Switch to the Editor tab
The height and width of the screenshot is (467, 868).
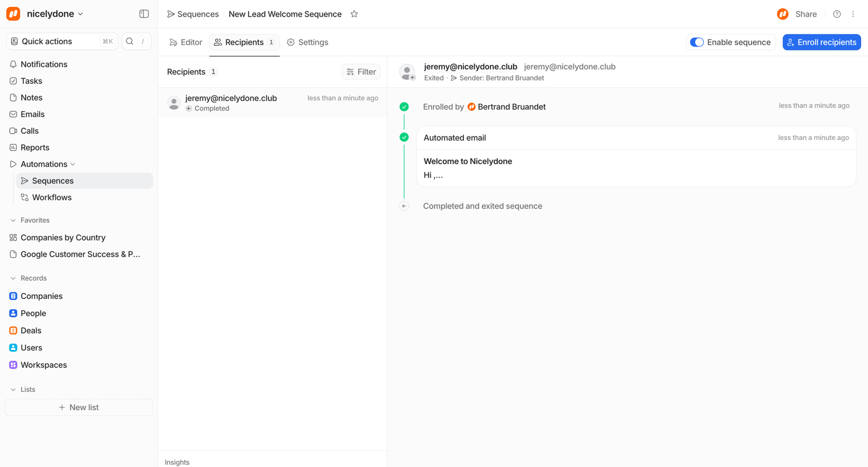(186, 42)
